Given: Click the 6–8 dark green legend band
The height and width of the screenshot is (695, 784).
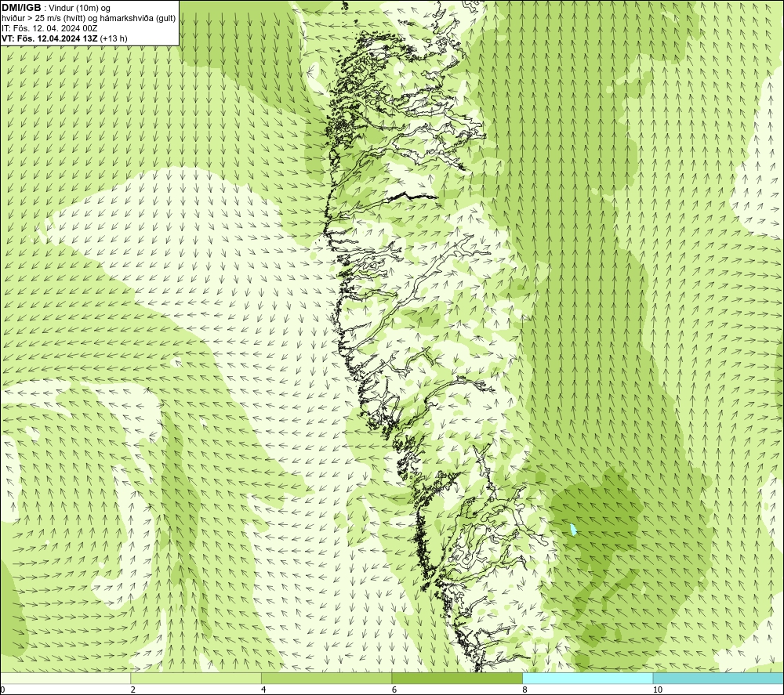Looking at the screenshot, I should [457, 678].
